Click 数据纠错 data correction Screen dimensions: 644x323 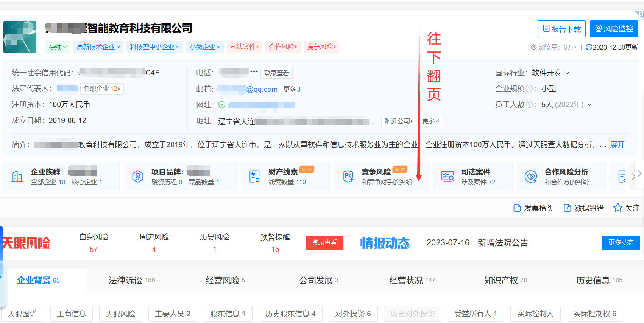[x=584, y=208]
